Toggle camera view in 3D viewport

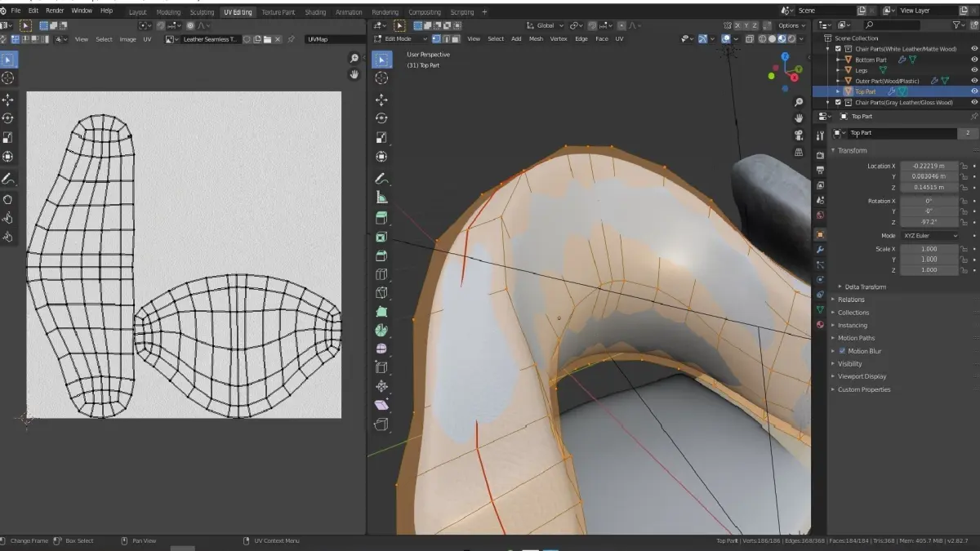799,135
